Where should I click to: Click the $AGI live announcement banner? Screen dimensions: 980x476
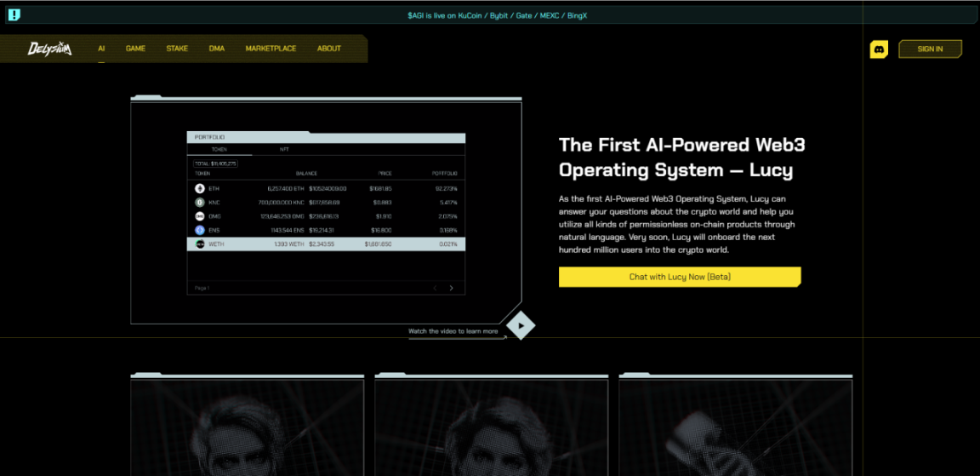pyautogui.click(x=497, y=15)
